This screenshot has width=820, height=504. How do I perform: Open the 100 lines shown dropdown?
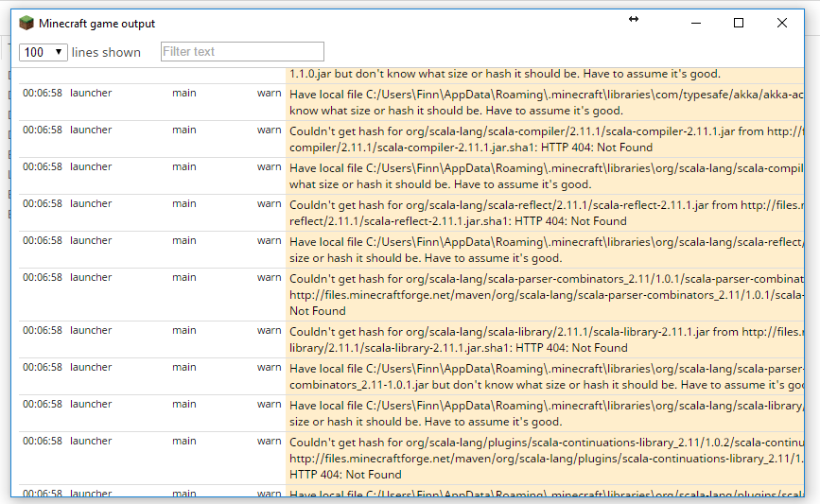pos(43,52)
